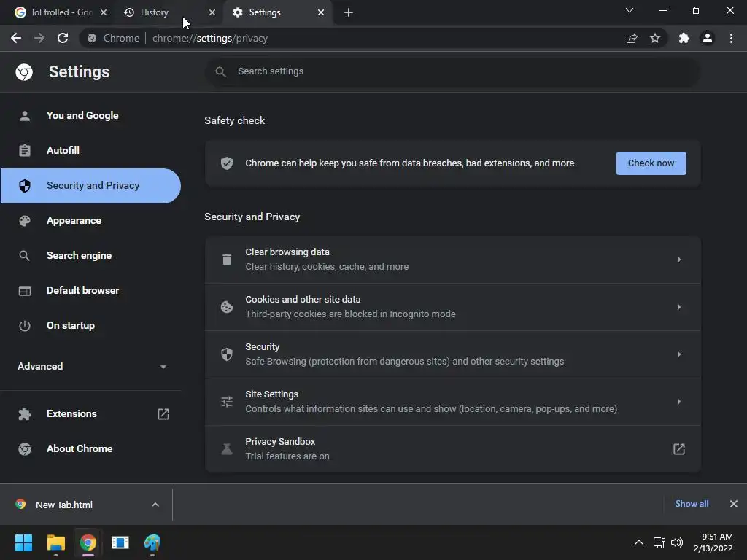Image resolution: width=747 pixels, height=560 pixels.
Task: Share this page using the share icon
Action: click(632, 38)
